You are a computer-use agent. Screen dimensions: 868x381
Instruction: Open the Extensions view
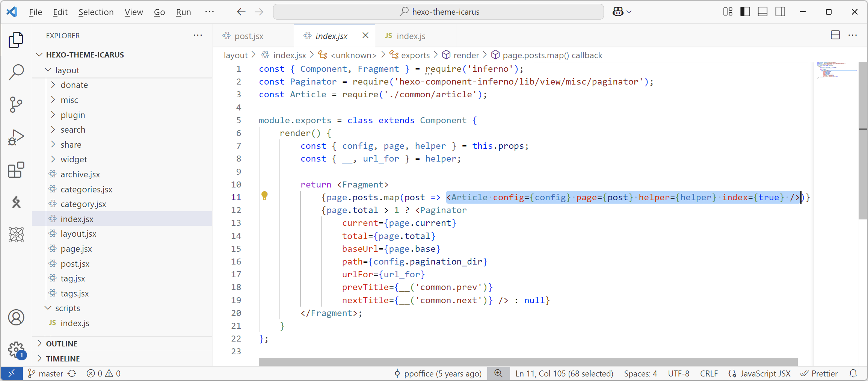pos(16,170)
